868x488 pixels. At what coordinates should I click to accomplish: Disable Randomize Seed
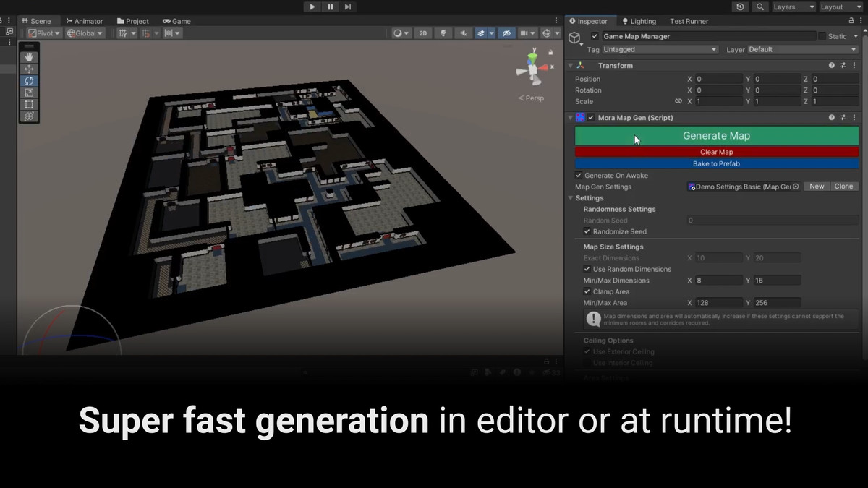(x=587, y=231)
